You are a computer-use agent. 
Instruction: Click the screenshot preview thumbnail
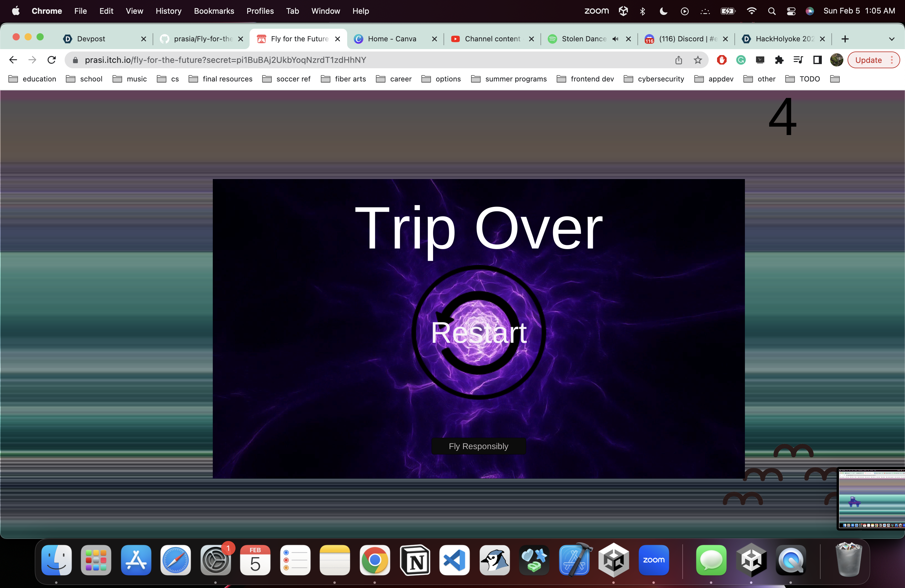[871, 498]
